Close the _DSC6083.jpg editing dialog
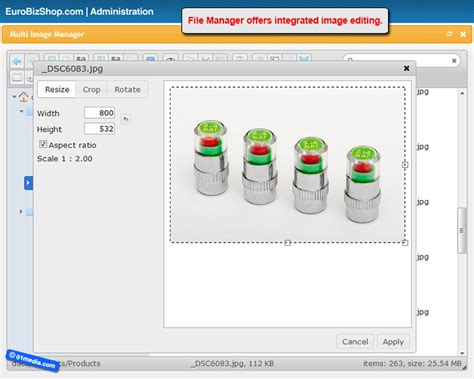The height and width of the screenshot is (379, 474). (406, 68)
